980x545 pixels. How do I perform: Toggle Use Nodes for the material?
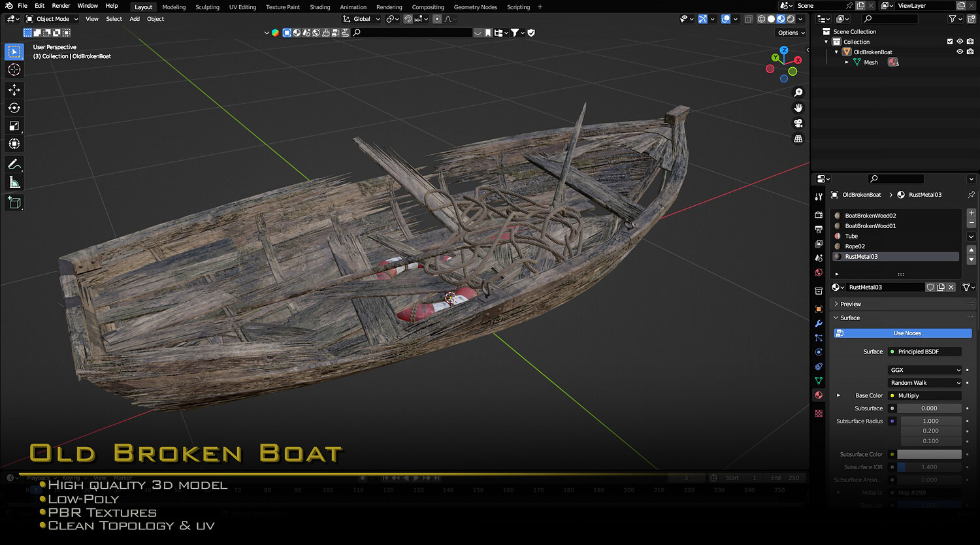coord(903,333)
